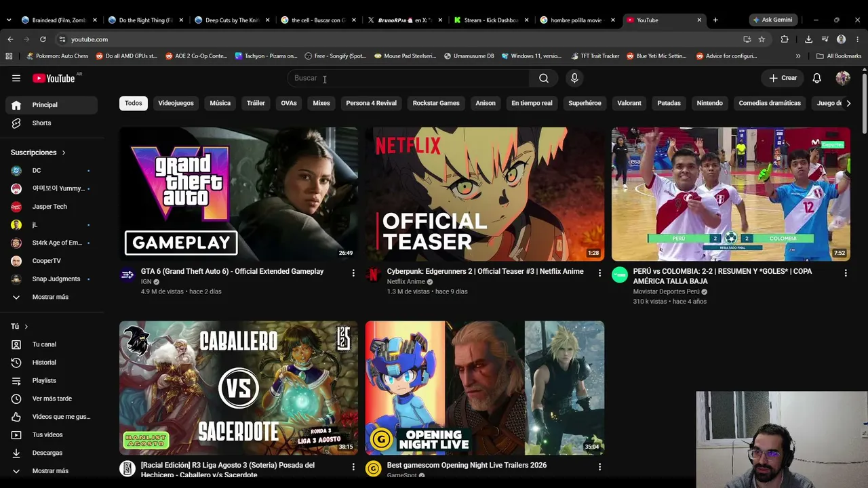Start voice search with the microphone
Viewport: 868px width, 488px height.
coord(574,78)
